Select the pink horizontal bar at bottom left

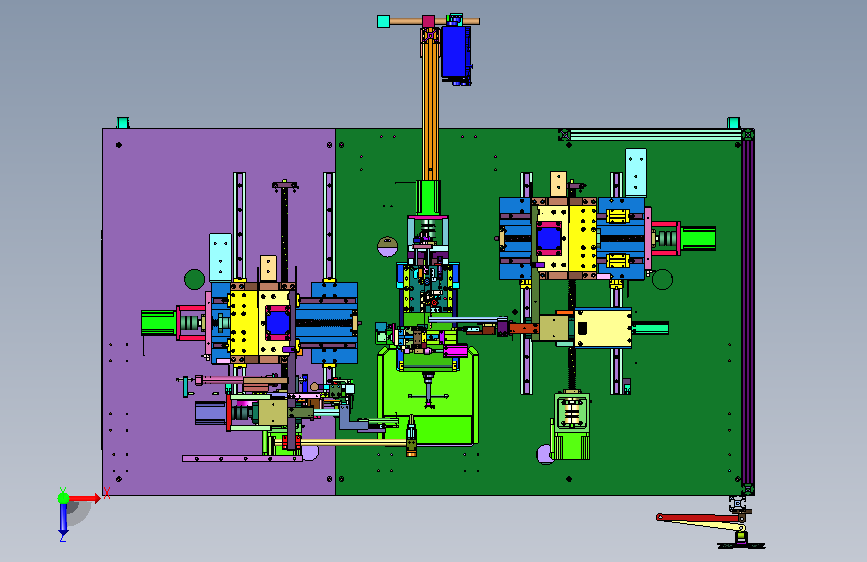point(242,459)
